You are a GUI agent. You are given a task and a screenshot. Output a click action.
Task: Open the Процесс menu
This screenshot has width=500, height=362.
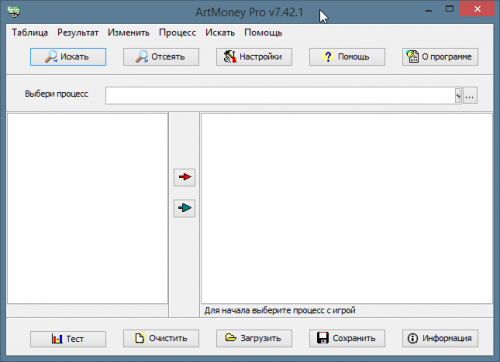177,33
